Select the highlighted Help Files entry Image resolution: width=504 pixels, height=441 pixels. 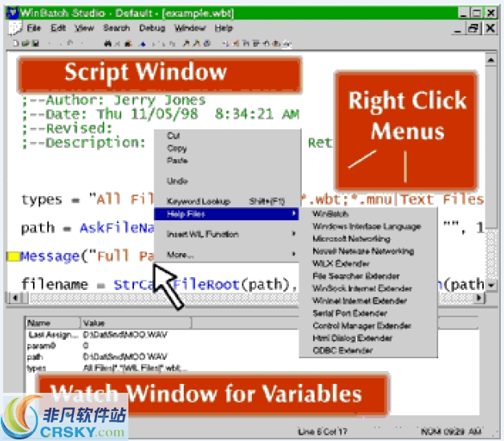point(226,214)
